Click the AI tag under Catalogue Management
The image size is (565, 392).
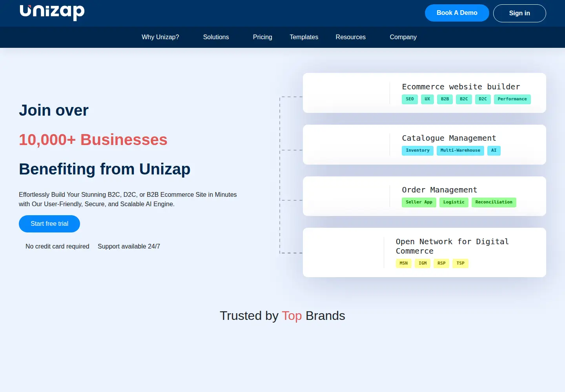tap(494, 151)
